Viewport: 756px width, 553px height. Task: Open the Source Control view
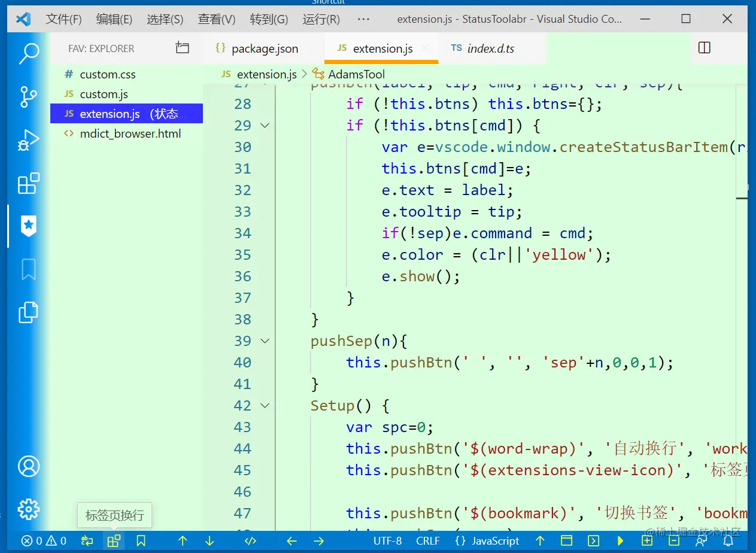(29, 97)
